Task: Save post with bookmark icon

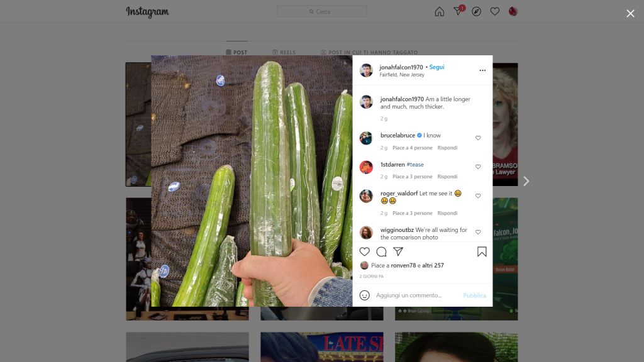Action: tap(482, 251)
